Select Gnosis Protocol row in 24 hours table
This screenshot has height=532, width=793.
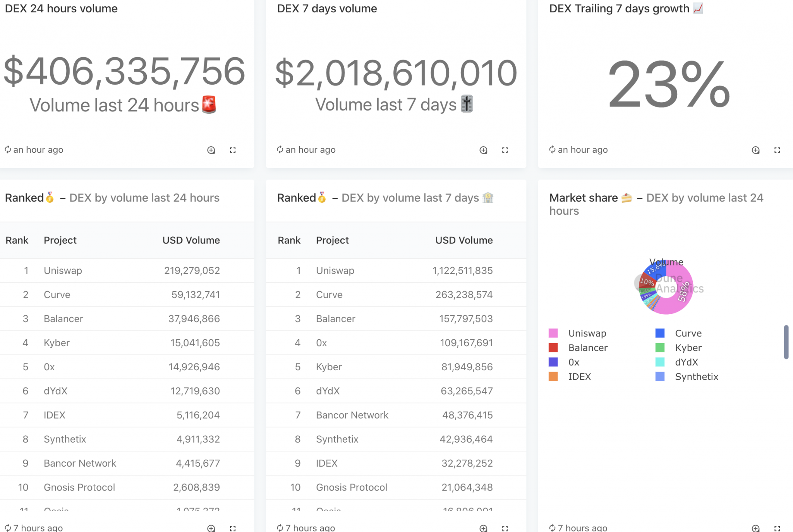tap(127, 487)
